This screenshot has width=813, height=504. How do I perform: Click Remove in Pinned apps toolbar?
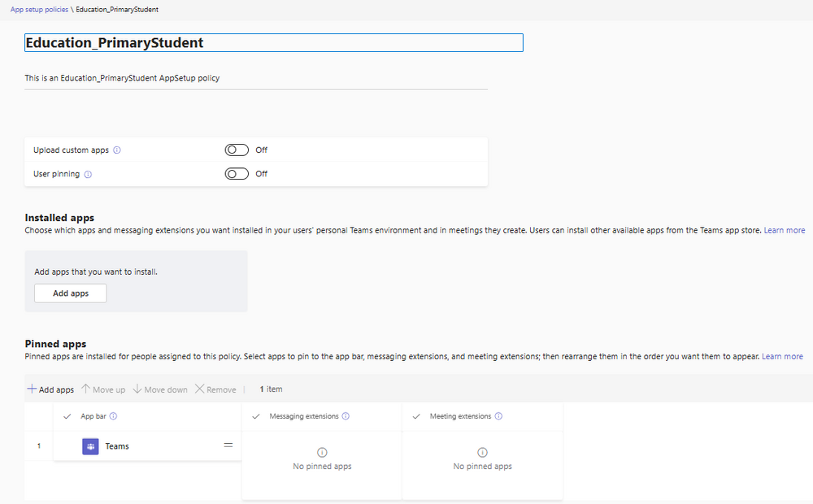pos(215,389)
